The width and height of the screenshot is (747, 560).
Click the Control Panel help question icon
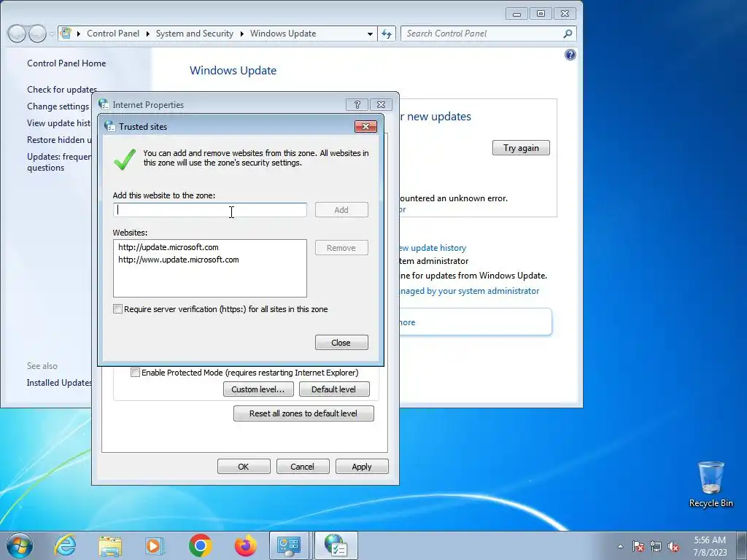click(x=570, y=55)
